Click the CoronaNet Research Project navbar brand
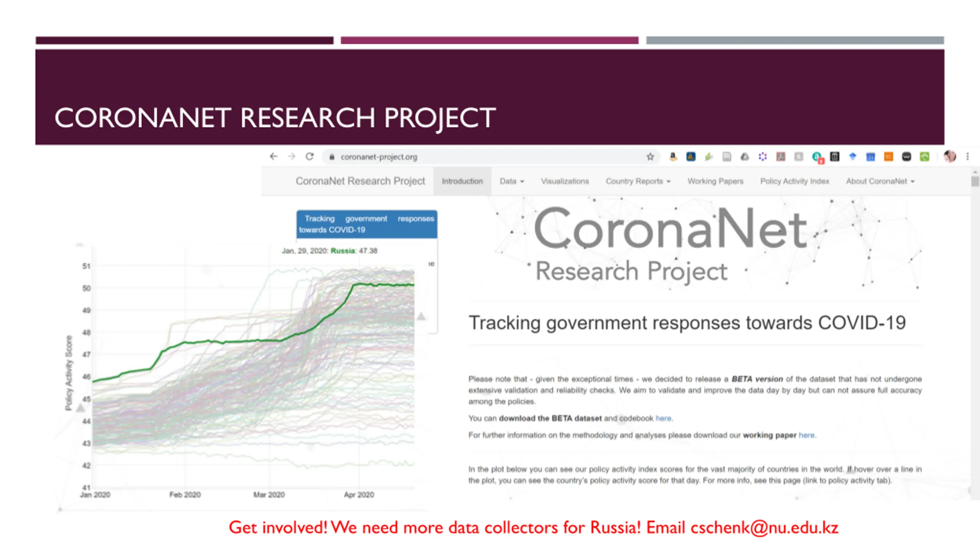This screenshot has width=980, height=551. [360, 181]
